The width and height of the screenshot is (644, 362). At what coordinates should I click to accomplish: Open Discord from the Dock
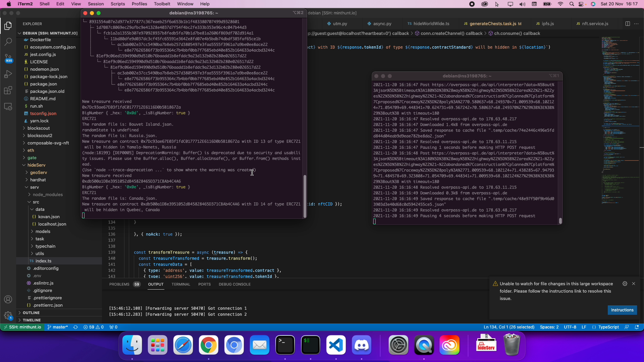[362, 345]
